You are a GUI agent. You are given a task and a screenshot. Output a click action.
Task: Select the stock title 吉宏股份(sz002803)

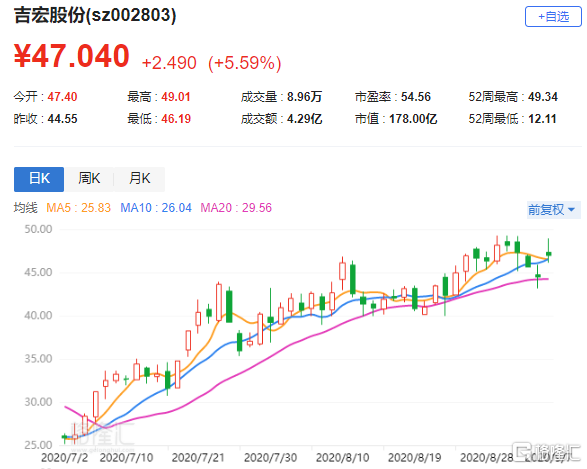point(95,16)
